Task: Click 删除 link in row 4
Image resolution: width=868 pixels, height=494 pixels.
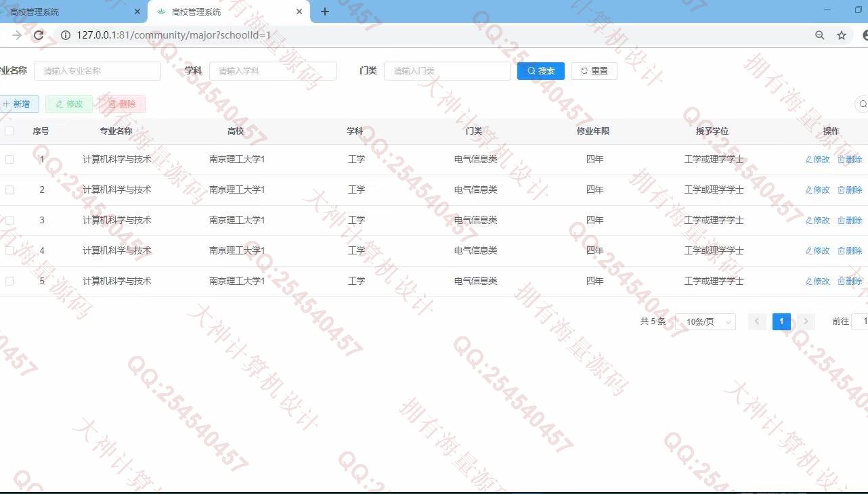Action: pyautogui.click(x=850, y=251)
